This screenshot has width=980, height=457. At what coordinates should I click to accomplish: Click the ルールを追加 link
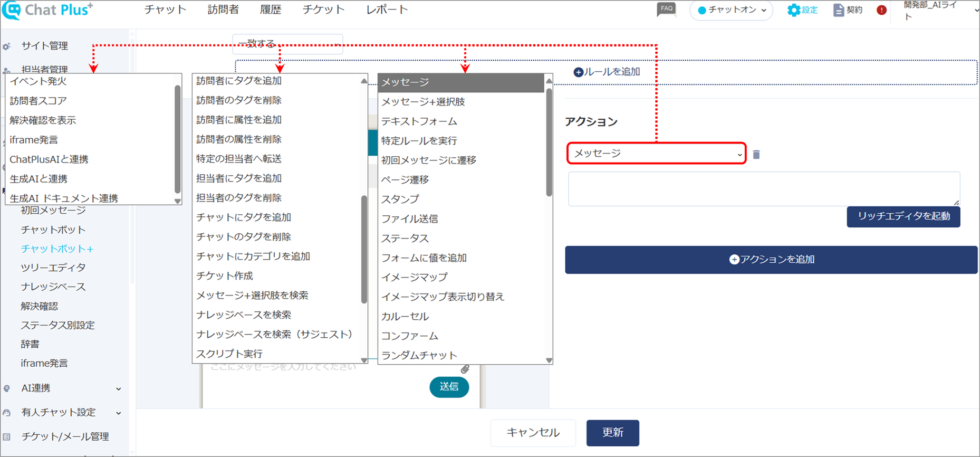[607, 72]
